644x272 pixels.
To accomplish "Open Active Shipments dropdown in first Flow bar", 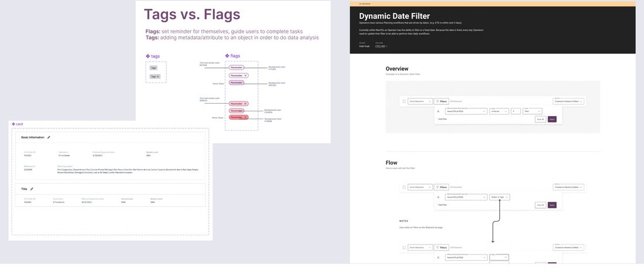I will [420, 187].
